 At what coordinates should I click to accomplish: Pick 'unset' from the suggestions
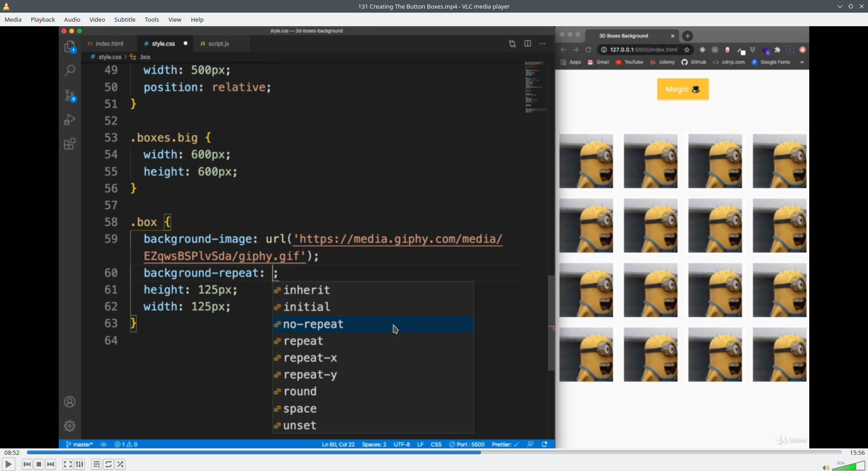(x=373, y=425)
